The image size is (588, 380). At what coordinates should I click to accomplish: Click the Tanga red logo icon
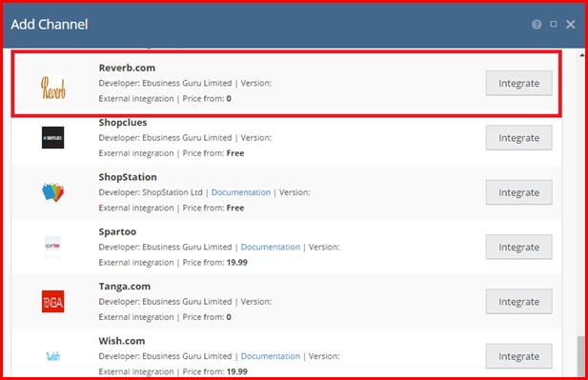tap(52, 301)
